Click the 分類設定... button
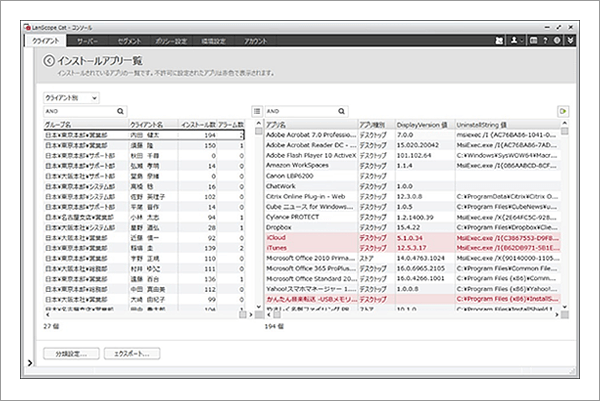This screenshot has height=401, width=600. (x=71, y=354)
